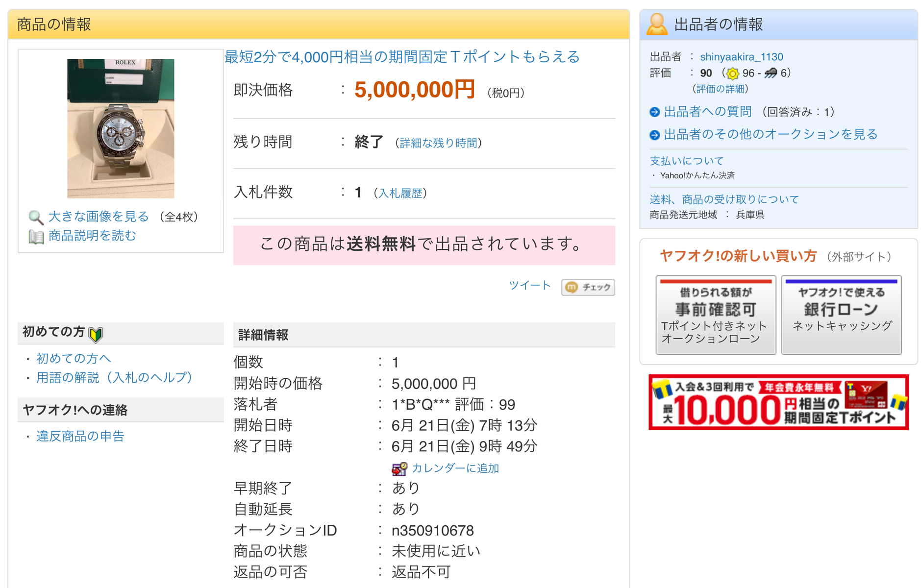Viewport: 921px width, 588px height.
Task: Click start time 6月 21日(金) 7時 13分
Action: tap(465, 425)
